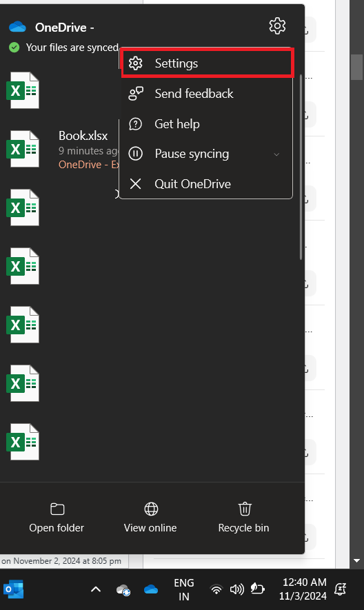Open the clock showing 12:40 AM
This screenshot has height=610, width=364.
click(304, 589)
